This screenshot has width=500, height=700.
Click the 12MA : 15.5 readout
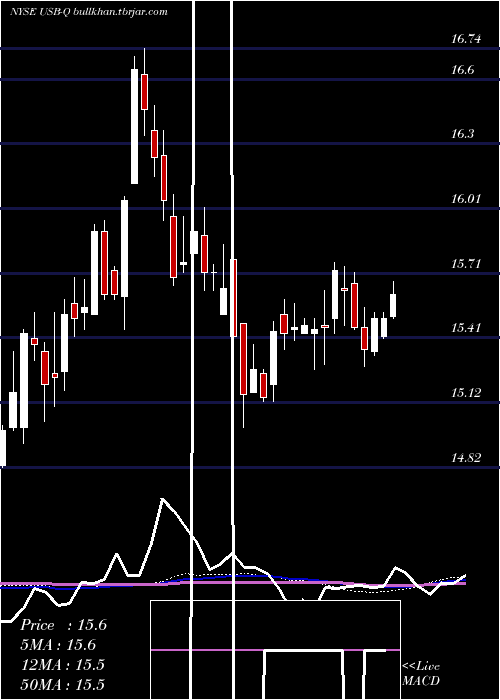click(62, 665)
